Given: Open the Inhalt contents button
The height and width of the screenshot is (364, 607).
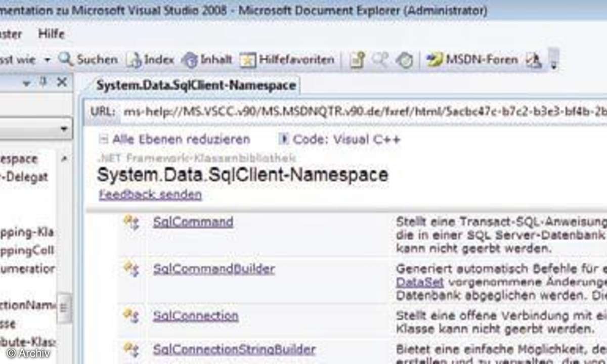Looking at the screenshot, I should (x=207, y=60).
